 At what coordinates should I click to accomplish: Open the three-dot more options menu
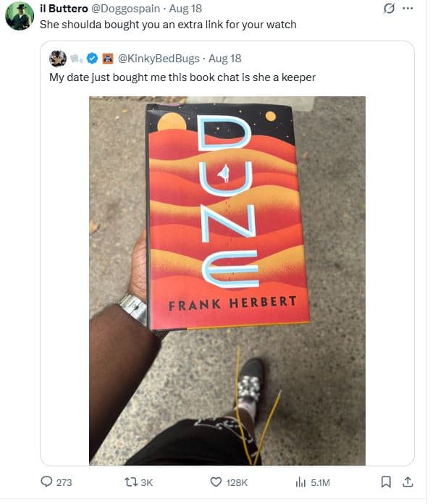point(408,9)
